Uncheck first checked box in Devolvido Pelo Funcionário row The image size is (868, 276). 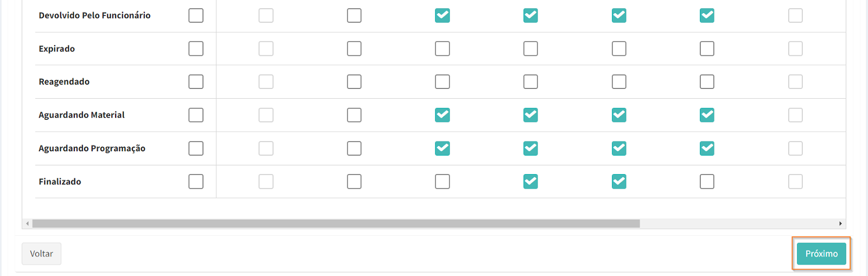(x=442, y=16)
